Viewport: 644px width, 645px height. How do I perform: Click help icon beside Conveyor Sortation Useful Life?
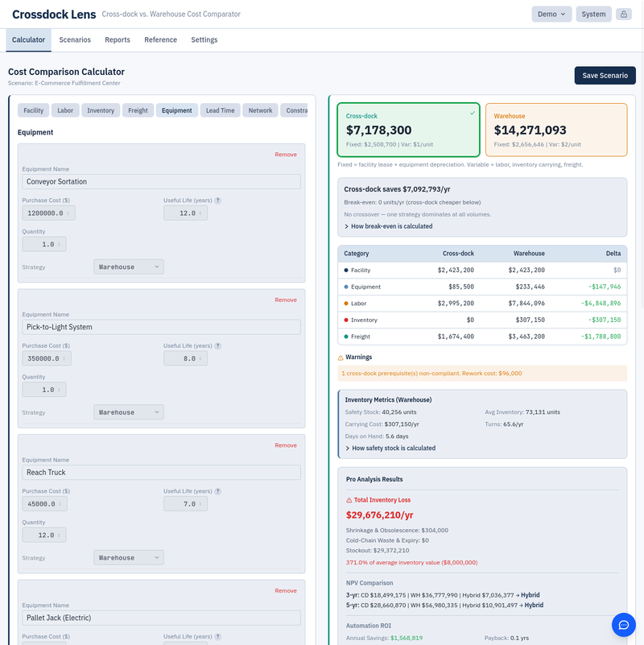click(x=218, y=201)
